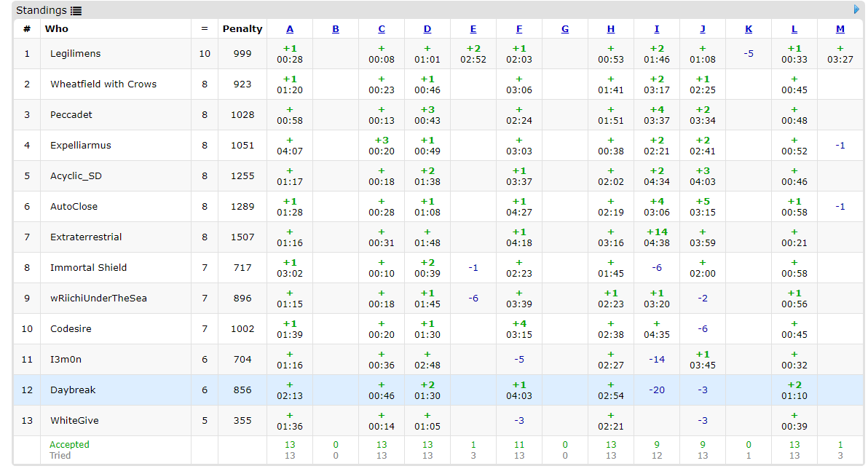868x474 pixels.
Task: Click problem H header link
Action: 611,29
